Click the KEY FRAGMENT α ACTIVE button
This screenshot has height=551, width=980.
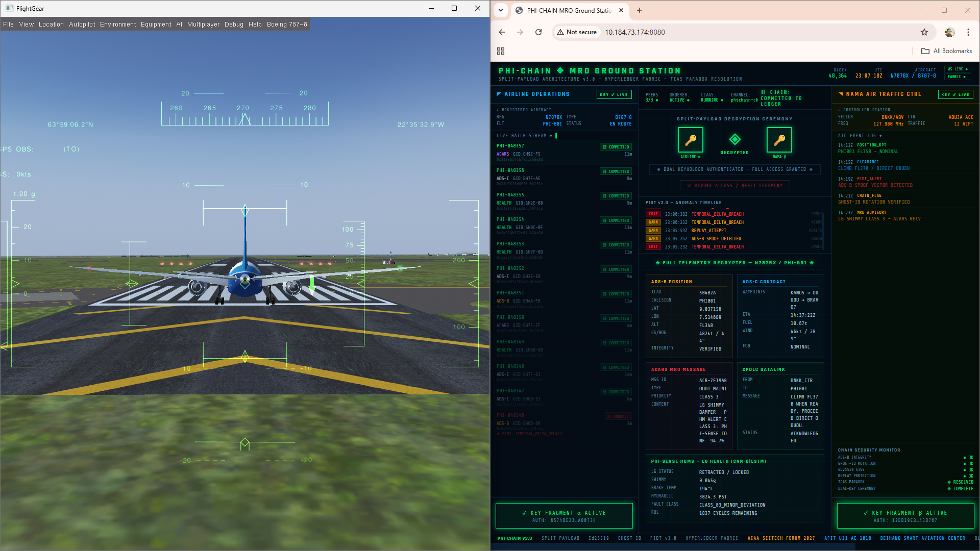[x=564, y=516]
